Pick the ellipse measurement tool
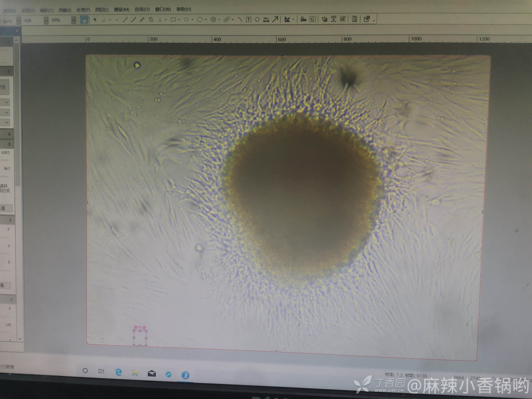532x399 pixels. (186, 20)
